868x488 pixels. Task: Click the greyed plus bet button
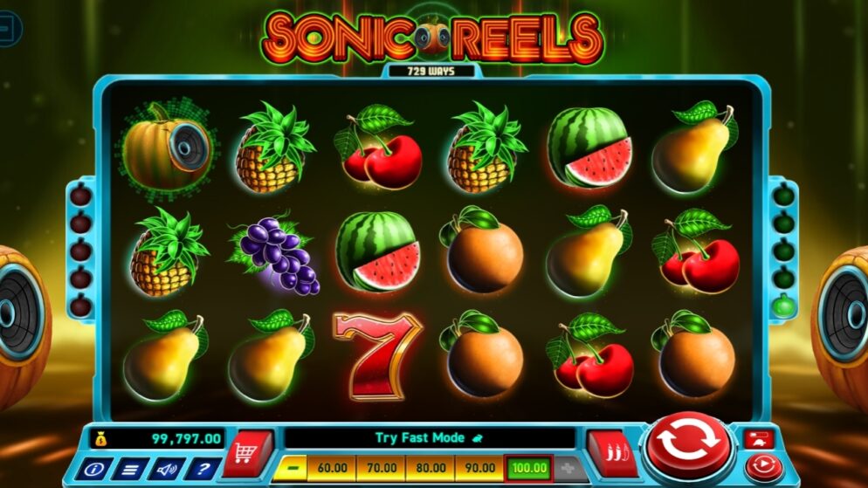[x=568, y=469]
